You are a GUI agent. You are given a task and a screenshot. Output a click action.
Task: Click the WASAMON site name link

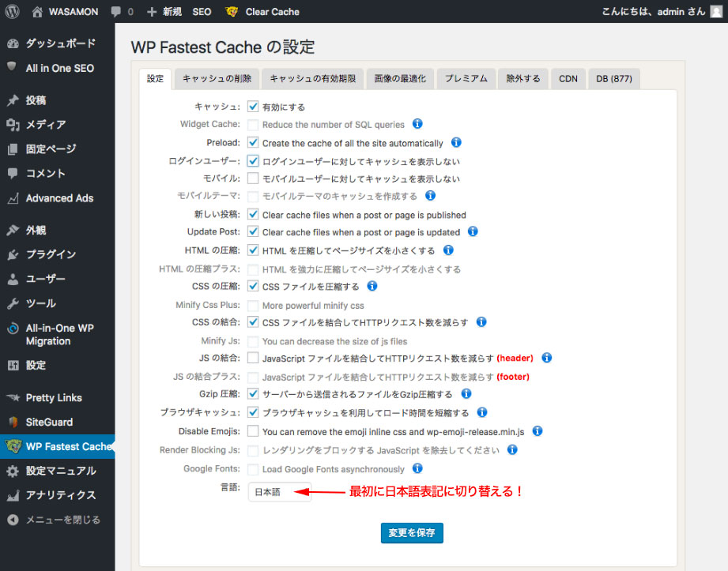click(74, 12)
